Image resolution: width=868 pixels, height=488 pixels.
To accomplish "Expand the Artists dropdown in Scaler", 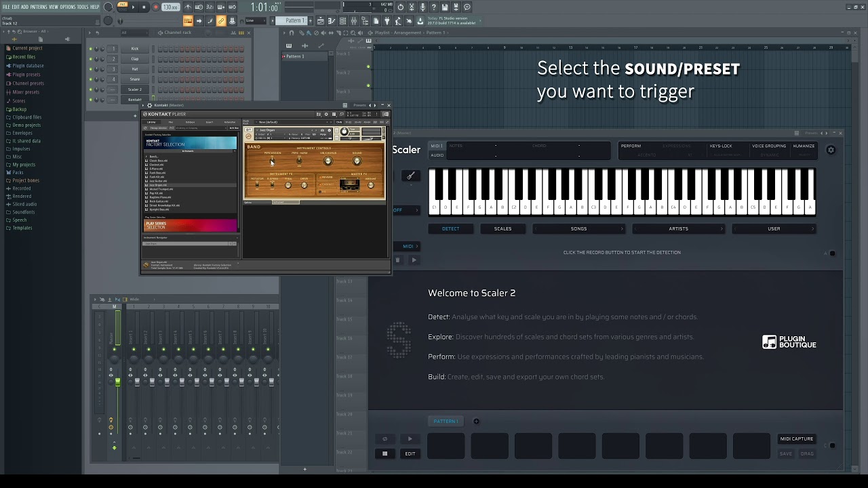I will click(x=678, y=229).
